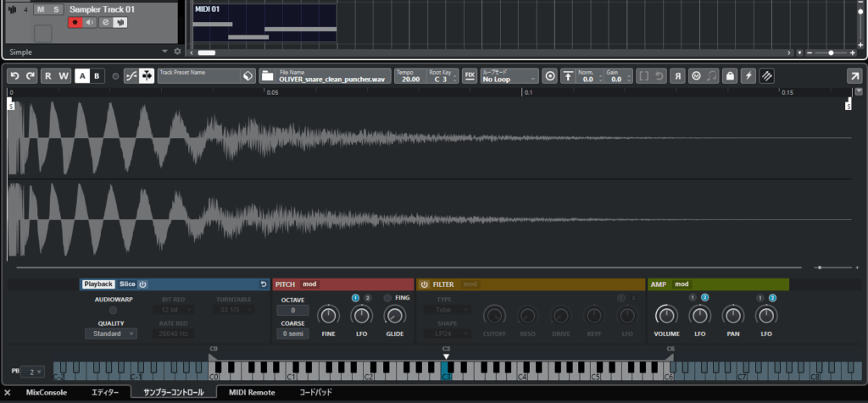
Task: Enable the AUDIOWARP radio button
Action: pyautogui.click(x=114, y=310)
